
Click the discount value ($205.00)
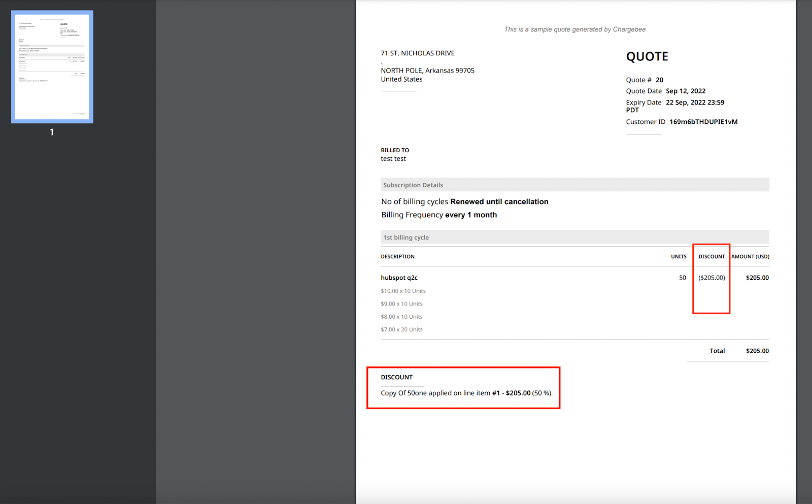coord(711,278)
